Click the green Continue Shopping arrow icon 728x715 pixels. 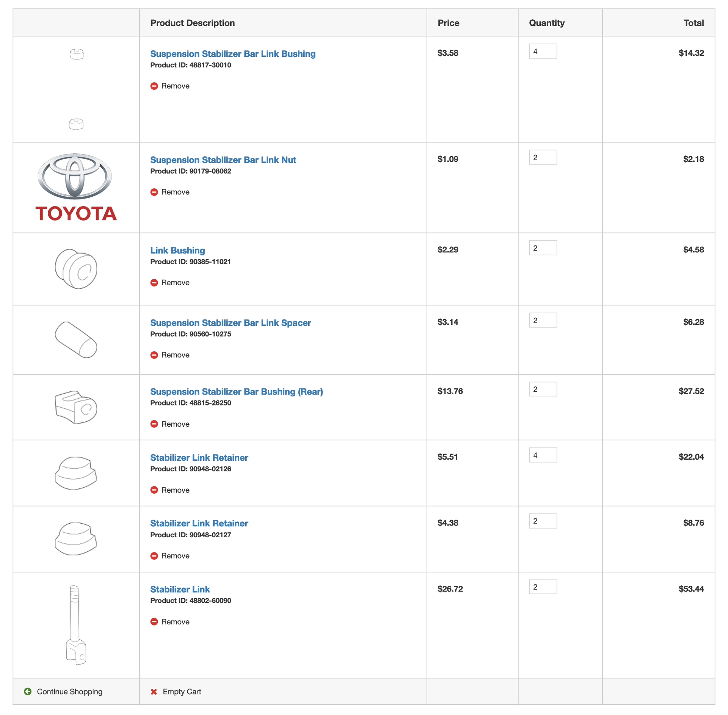pyautogui.click(x=28, y=692)
